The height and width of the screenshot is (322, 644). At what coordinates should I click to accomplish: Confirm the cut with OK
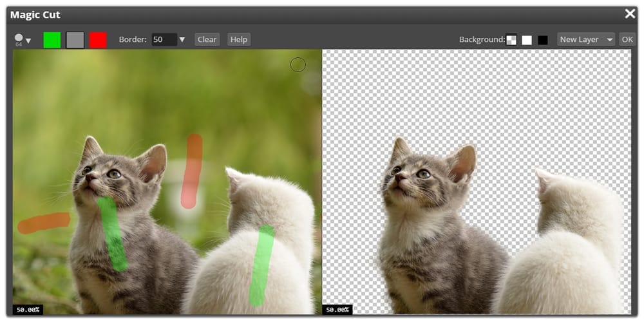point(627,39)
